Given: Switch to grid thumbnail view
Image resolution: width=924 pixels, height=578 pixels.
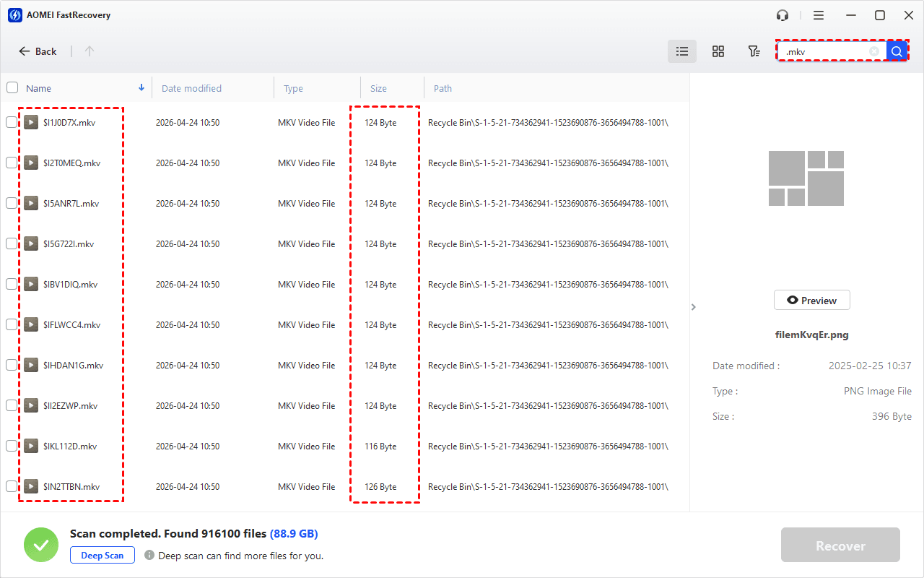Looking at the screenshot, I should click(718, 51).
